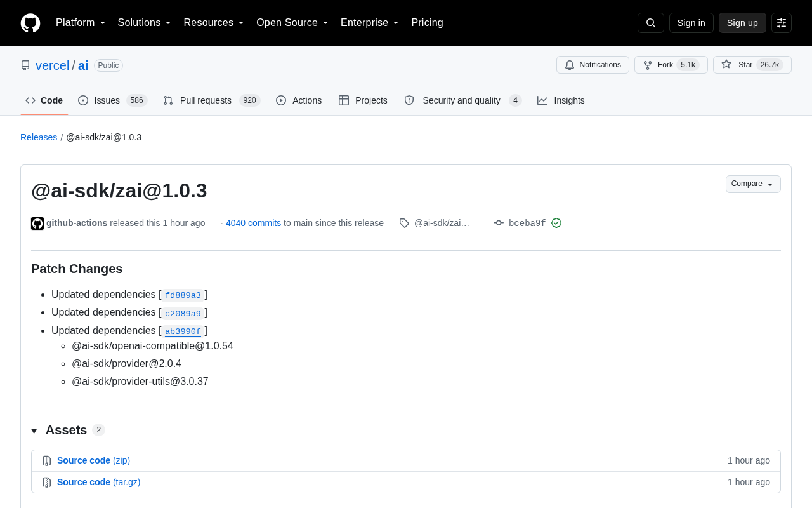
Task: Click the Code brackets icon
Action: [x=30, y=100]
